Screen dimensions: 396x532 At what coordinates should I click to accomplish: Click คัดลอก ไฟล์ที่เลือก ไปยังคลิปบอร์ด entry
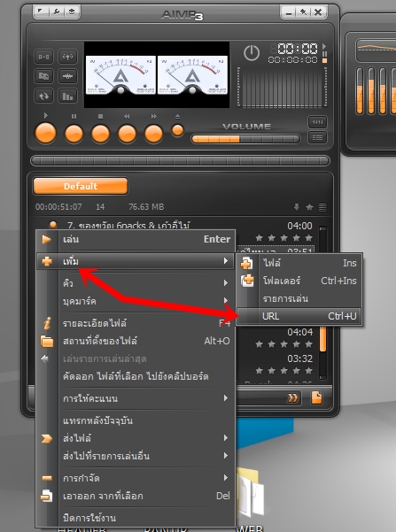click(x=136, y=376)
